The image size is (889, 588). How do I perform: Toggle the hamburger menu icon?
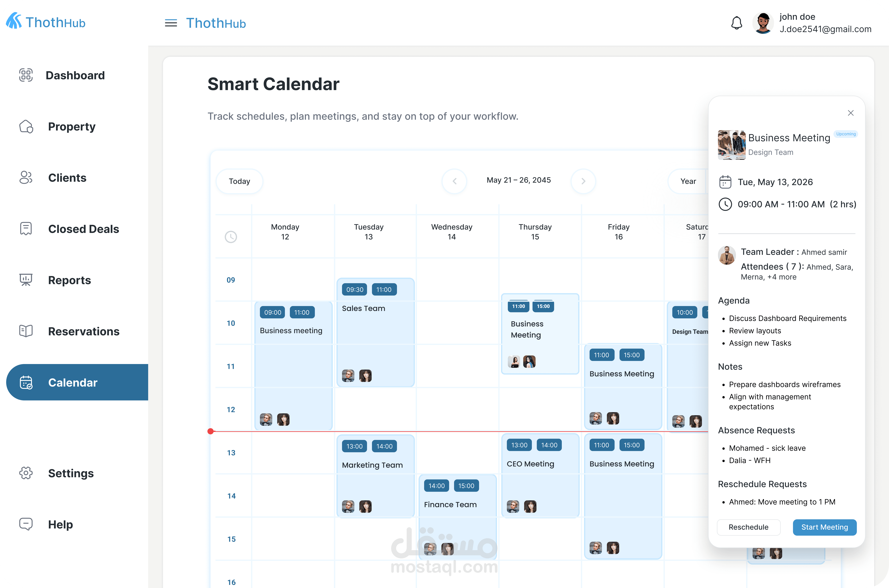pyautogui.click(x=171, y=23)
